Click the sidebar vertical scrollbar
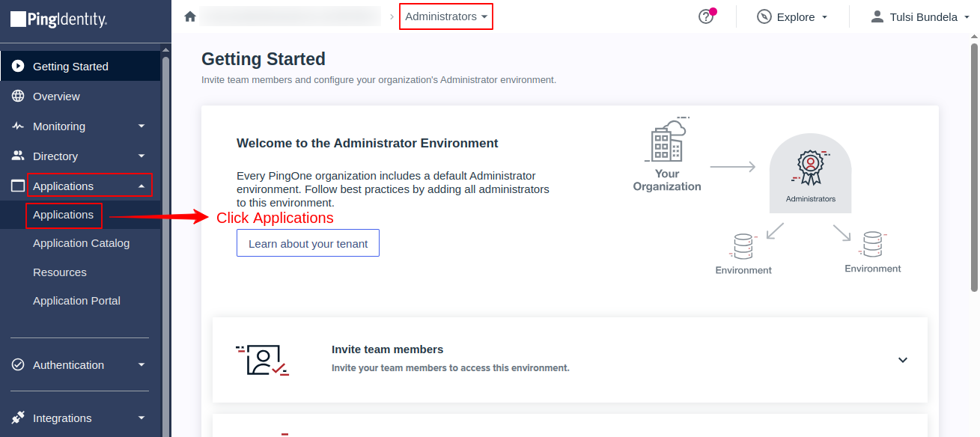 point(165,247)
